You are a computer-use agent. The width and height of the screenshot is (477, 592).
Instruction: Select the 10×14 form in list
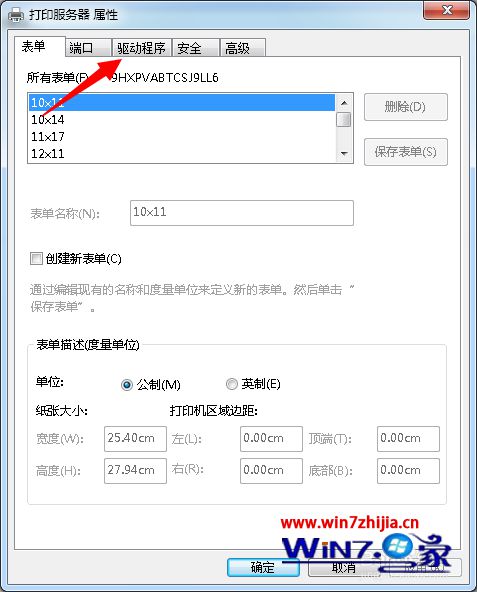point(182,120)
